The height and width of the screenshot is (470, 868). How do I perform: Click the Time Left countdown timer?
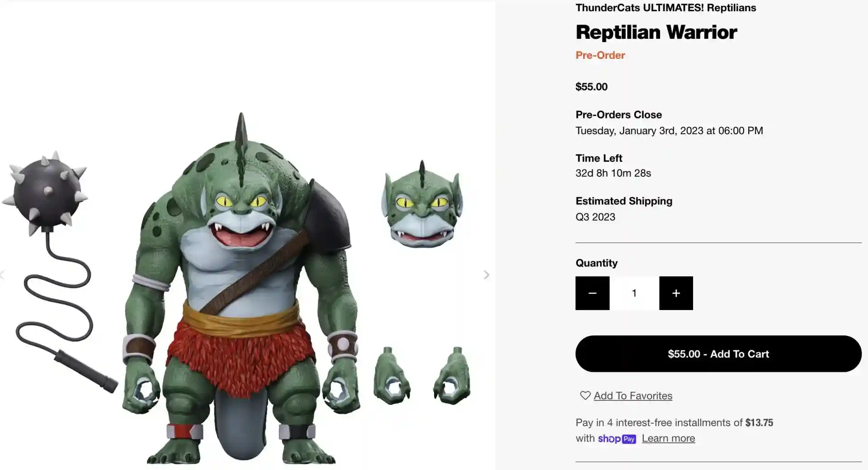point(613,173)
